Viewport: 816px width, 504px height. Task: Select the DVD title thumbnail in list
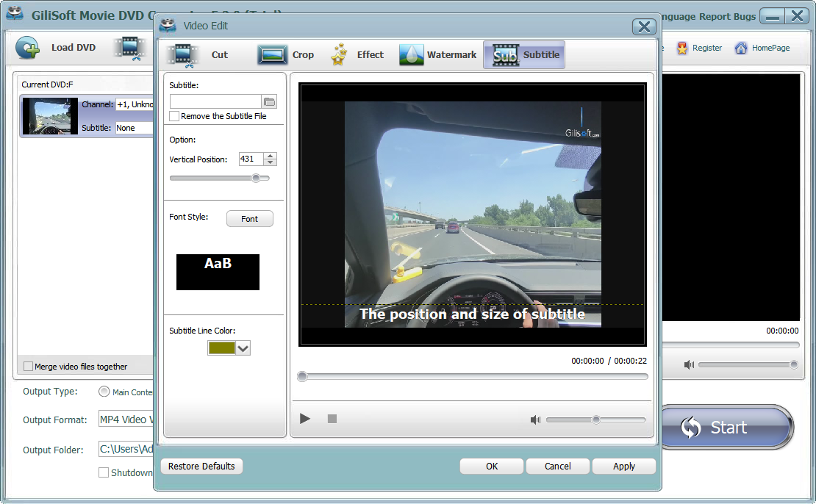pyautogui.click(x=50, y=116)
